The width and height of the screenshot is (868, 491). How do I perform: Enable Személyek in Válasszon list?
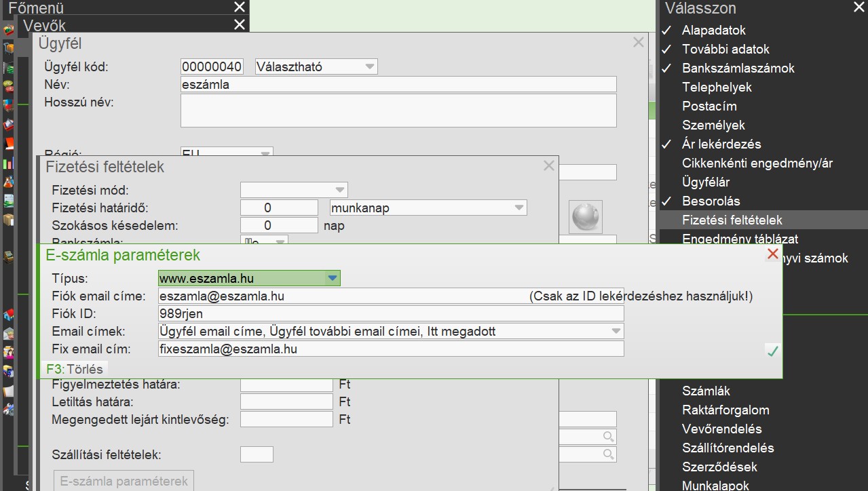point(713,125)
